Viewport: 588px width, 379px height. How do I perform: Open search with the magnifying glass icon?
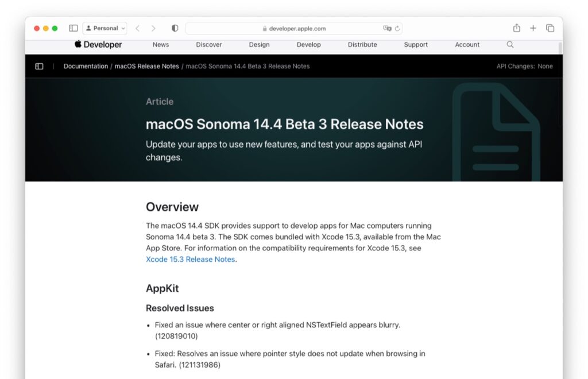coord(510,44)
